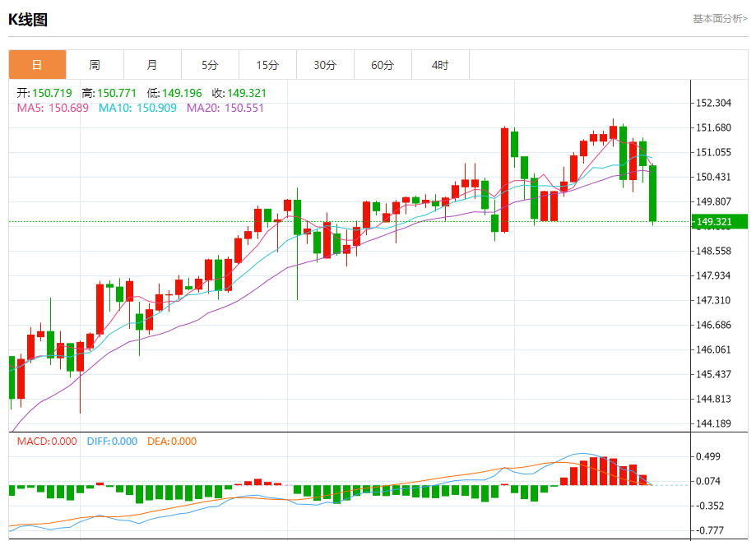This screenshot has width=756, height=541.
Task: Click the 低:149.196 low price value
Action: 174,93
